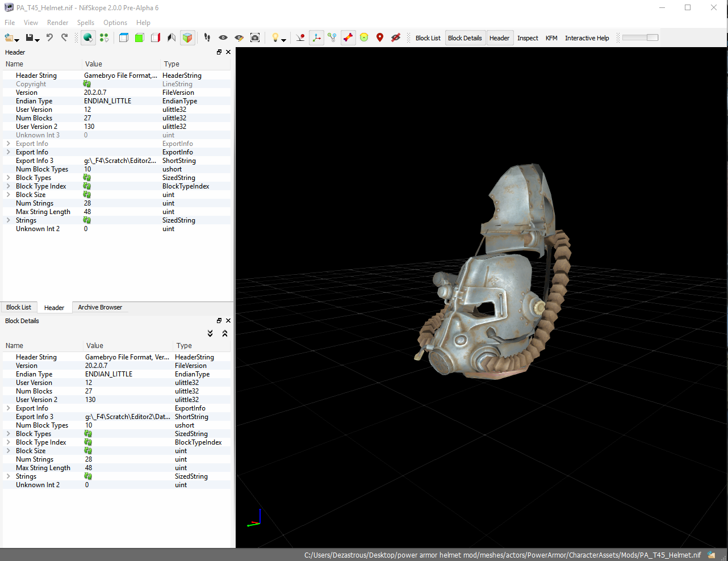This screenshot has height=561, width=728.
Task: Toggle the perspective colored cube view
Action: coord(187,37)
